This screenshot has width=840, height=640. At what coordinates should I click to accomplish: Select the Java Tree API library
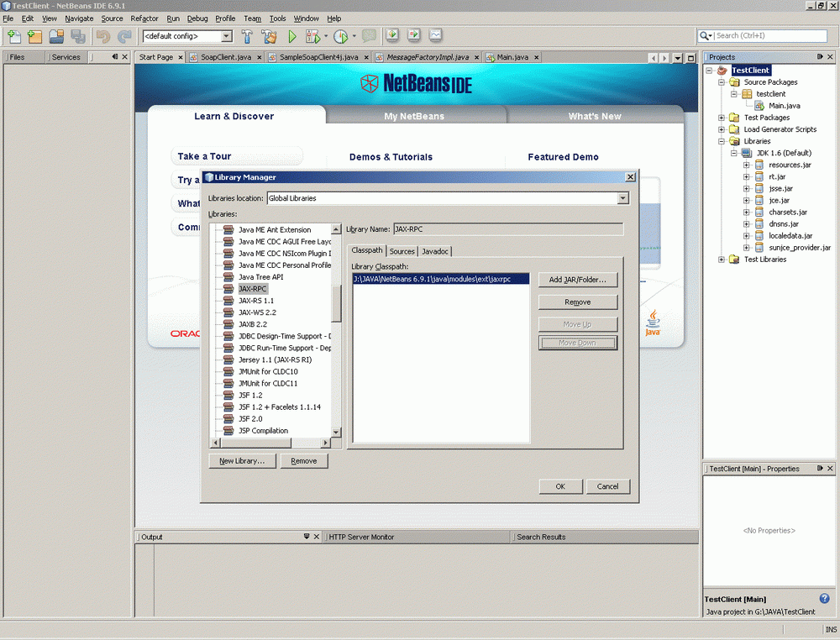click(261, 277)
